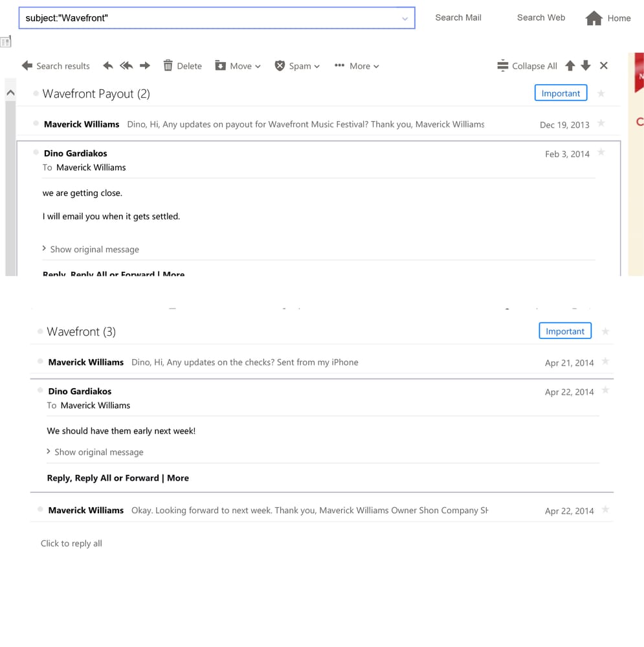Viewport: 644px width, 647px height.
Task: Star the Dino Gardiakos Feb 3, 2014 message
Action: pos(601,153)
